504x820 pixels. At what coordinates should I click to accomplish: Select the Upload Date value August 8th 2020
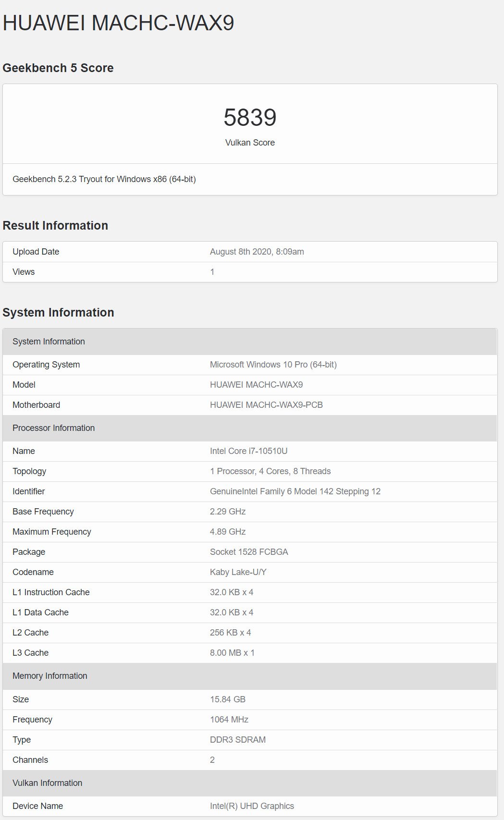tap(257, 252)
